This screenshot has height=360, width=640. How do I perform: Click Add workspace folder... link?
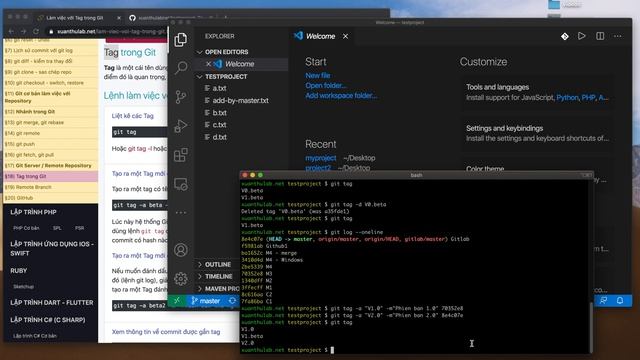[x=341, y=96]
